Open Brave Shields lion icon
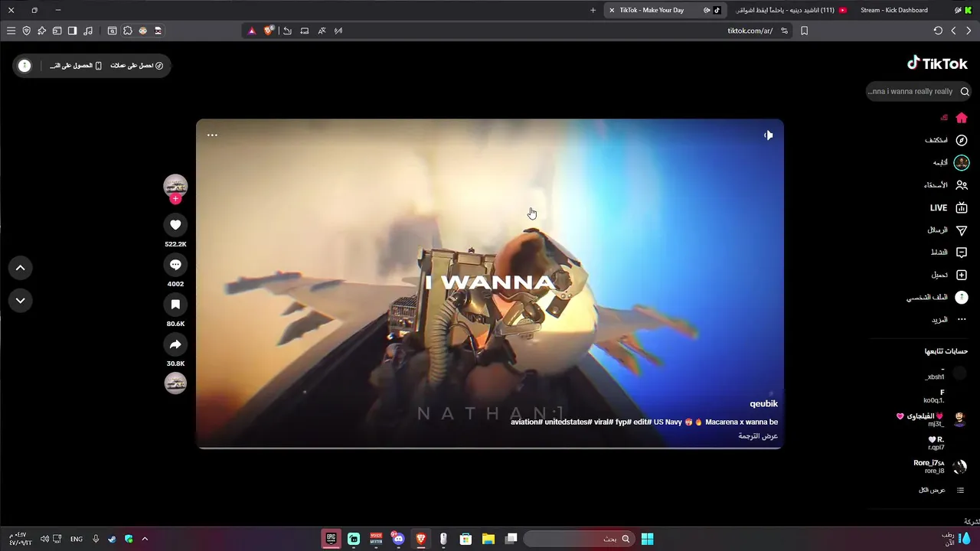The width and height of the screenshot is (980, 551). [269, 31]
